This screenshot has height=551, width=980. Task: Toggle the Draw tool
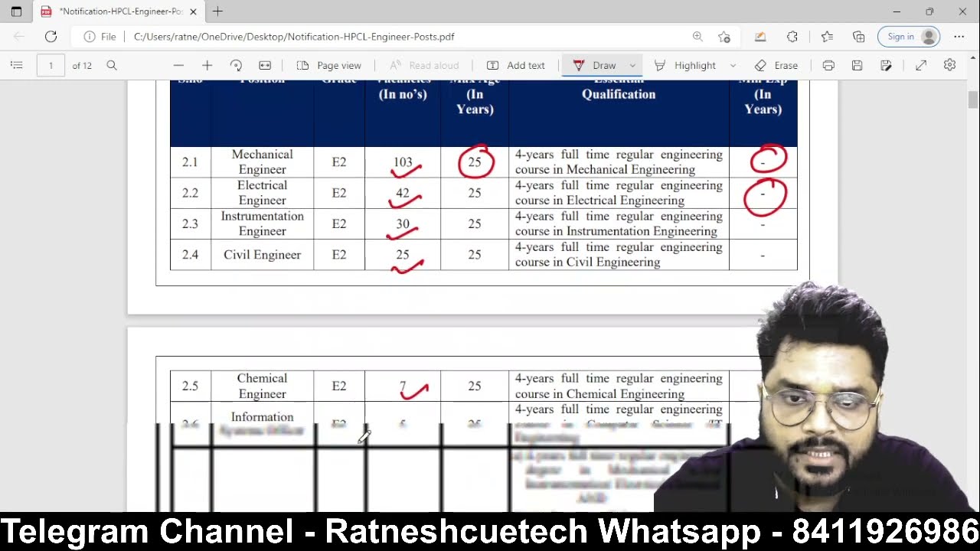point(594,66)
